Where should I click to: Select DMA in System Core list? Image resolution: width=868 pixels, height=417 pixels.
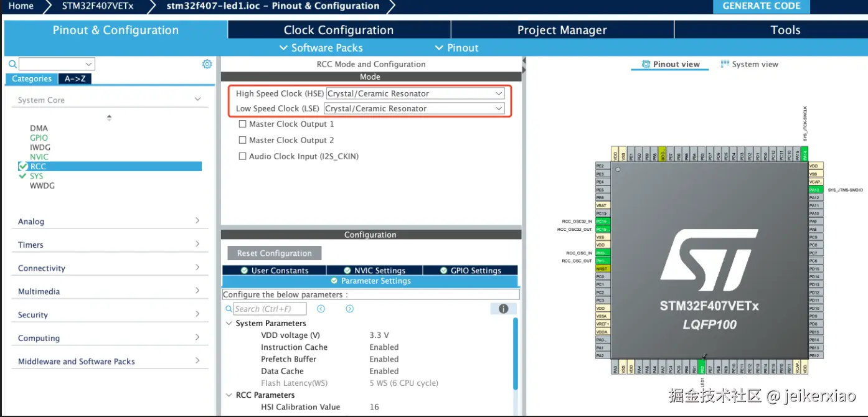[39, 128]
